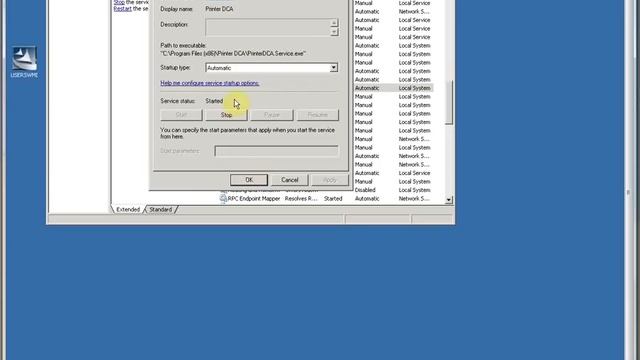Screen dimensions: 640x360
Task: Click the highlighted row's 'Automatic' startup cell
Action: (x=367, y=88)
